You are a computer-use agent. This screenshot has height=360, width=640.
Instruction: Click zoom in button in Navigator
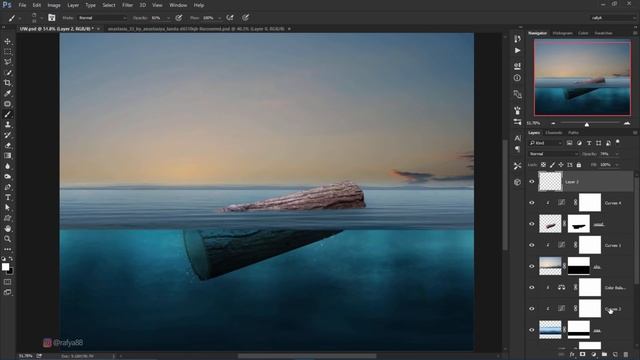[627, 123]
